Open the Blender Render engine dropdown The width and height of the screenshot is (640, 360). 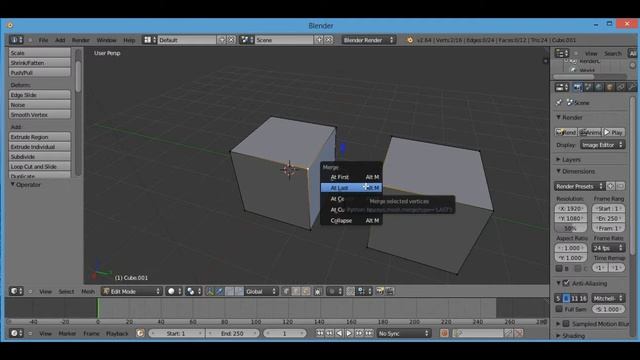368,40
